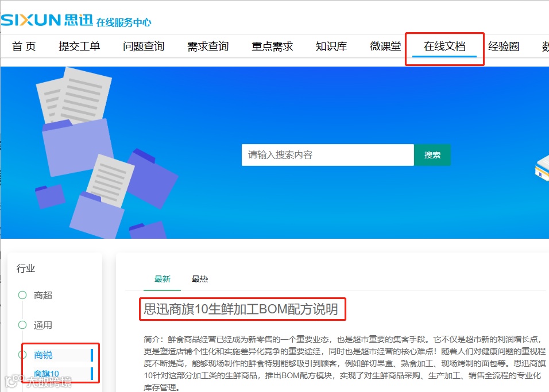Select the 商旗10 sub-item
The width and height of the screenshot is (549, 392).
46,374
